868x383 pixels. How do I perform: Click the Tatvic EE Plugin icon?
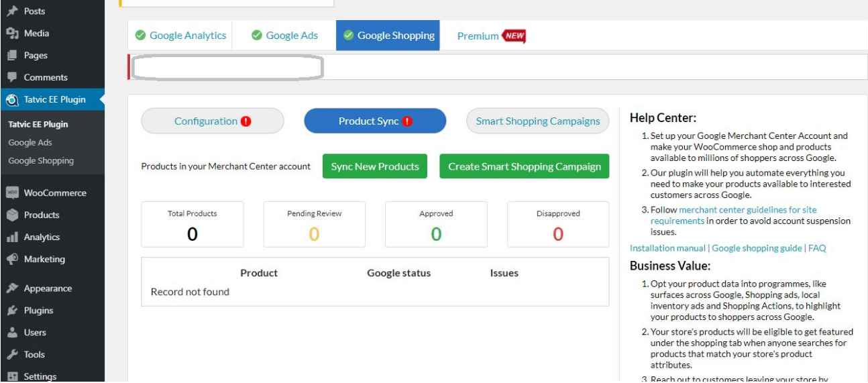coord(12,99)
